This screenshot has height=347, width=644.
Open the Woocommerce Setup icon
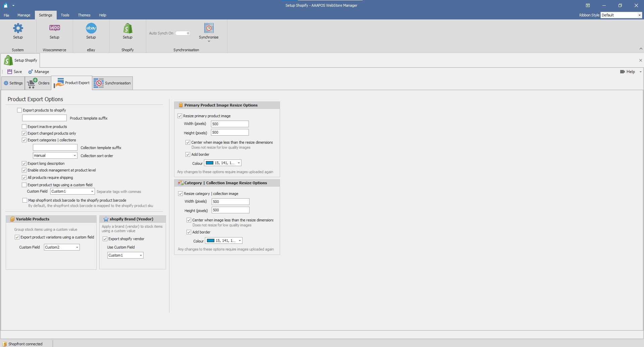[x=54, y=28]
